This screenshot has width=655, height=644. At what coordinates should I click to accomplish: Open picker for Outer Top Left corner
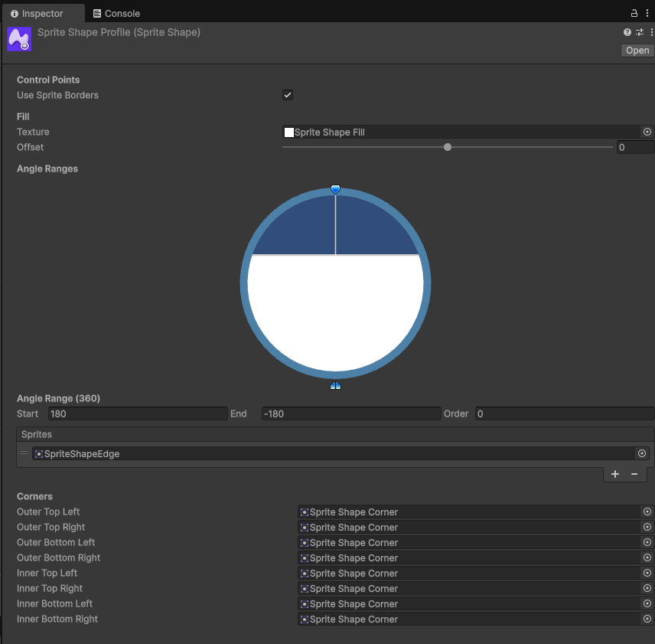coord(647,512)
